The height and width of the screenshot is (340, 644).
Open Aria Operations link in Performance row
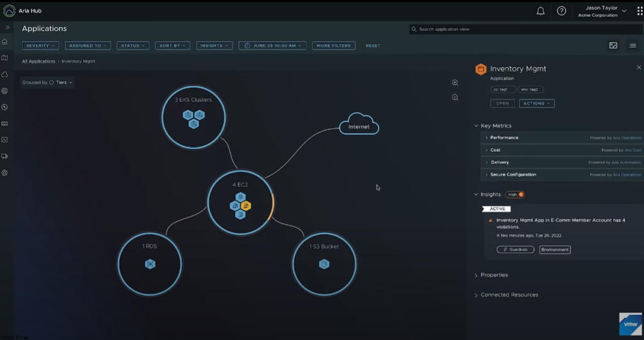tap(627, 138)
